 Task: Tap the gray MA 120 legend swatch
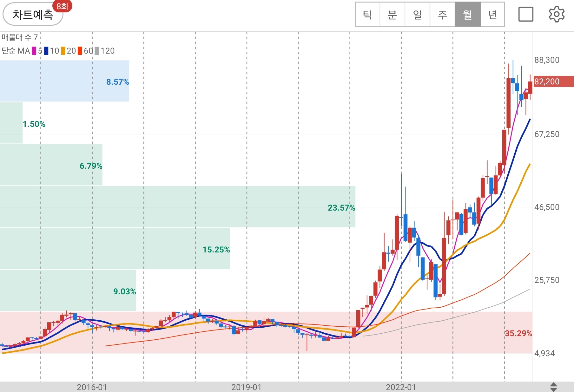[97, 51]
